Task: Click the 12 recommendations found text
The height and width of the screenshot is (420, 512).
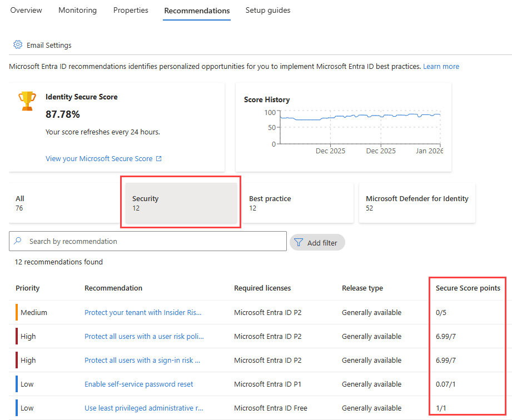Action: [59, 262]
